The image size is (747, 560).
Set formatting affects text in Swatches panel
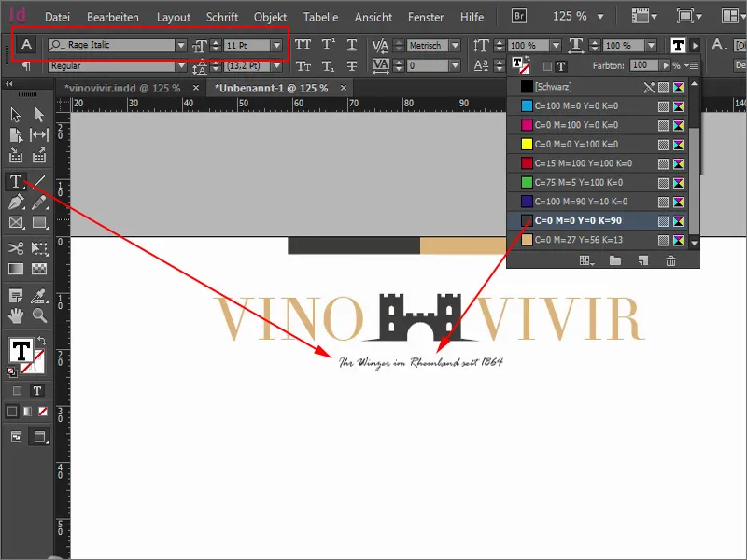[561, 66]
